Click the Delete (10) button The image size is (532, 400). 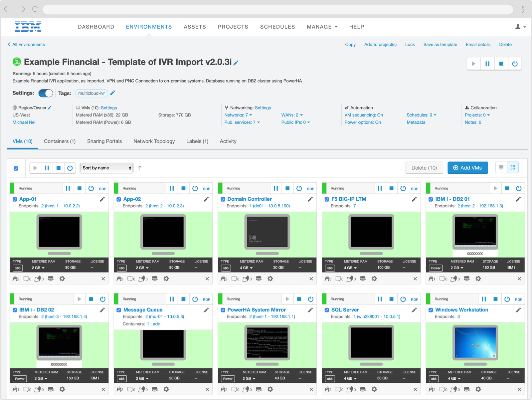pyautogui.click(x=424, y=168)
